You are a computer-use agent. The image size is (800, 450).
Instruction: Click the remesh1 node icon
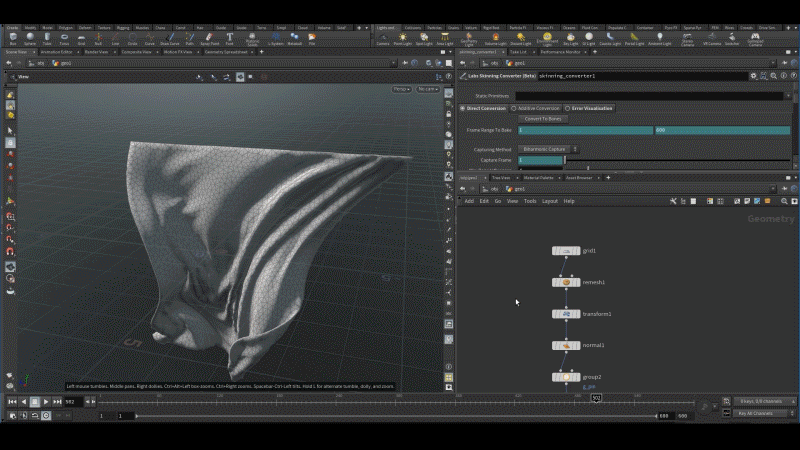pyautogui.click(x=566, y=282)
